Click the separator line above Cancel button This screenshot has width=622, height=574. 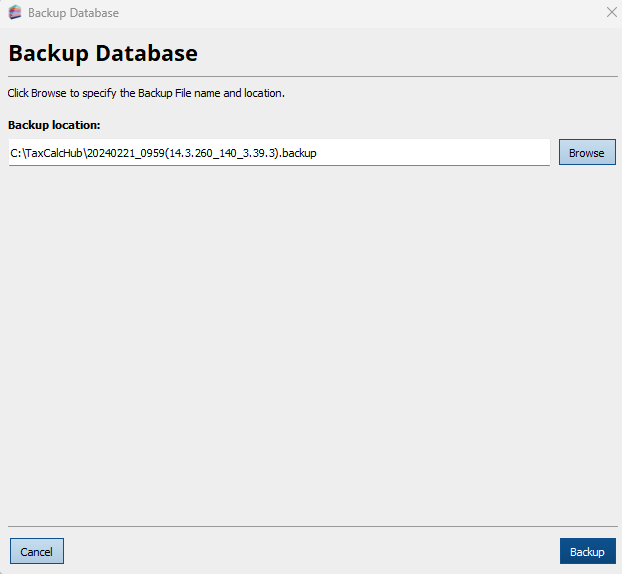[310, 526]
